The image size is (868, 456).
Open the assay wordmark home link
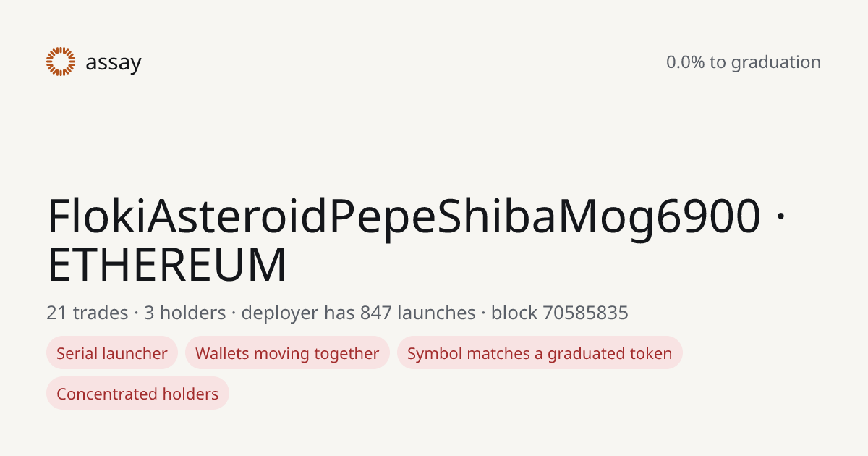click(113, 63)
